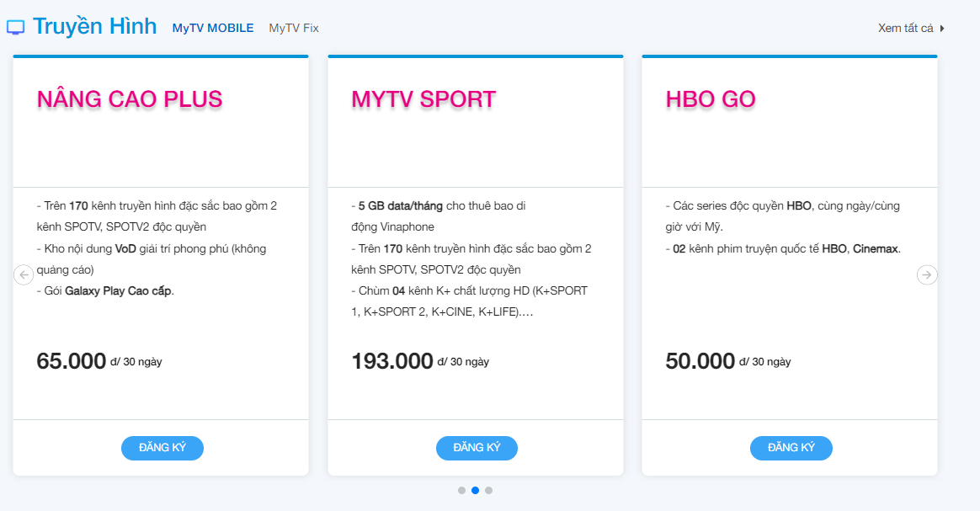Click ĐĂNG KÝ under MYTV SPORT package
The height and width of the screenshot is (511, 980).
pos(477,448)
